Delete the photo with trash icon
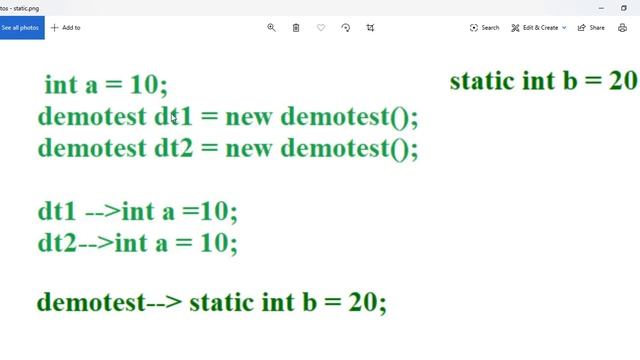640x360 pixels. (x=296, y=28)
